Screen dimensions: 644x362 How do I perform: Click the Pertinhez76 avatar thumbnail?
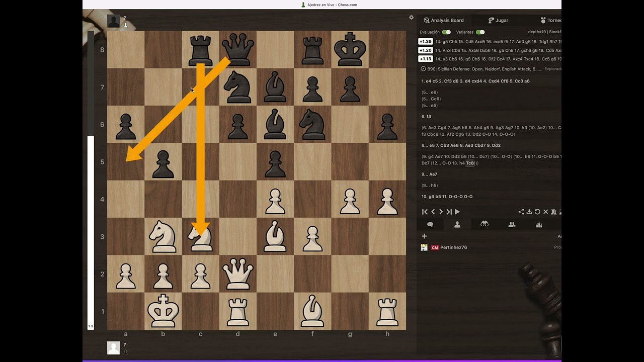click(x=424, y=247)
